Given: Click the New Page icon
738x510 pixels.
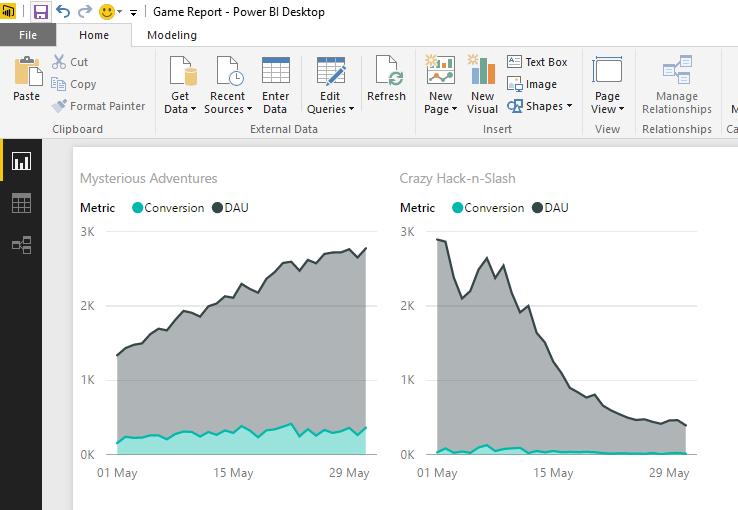Looking at the screenshot, I should coord(440,70).
